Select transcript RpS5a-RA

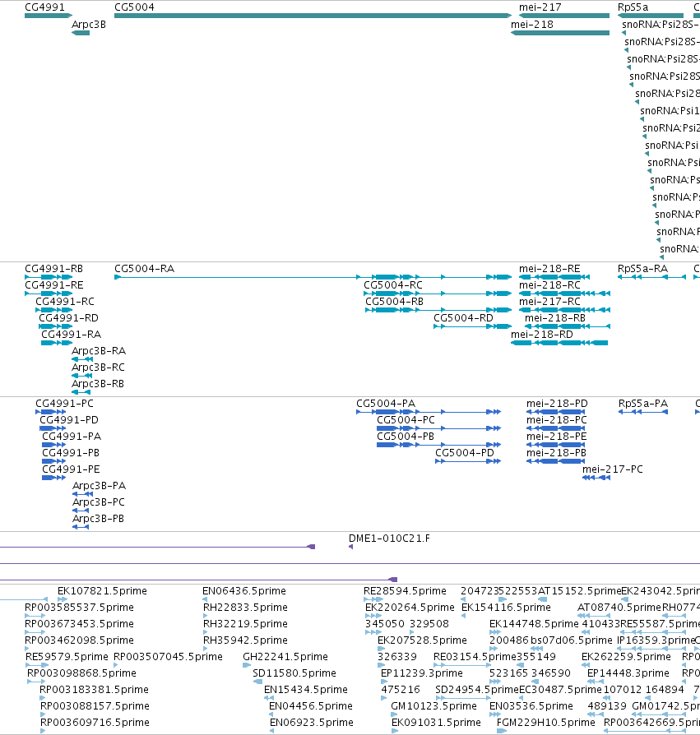pyautogui.click(x=642, y=269)
